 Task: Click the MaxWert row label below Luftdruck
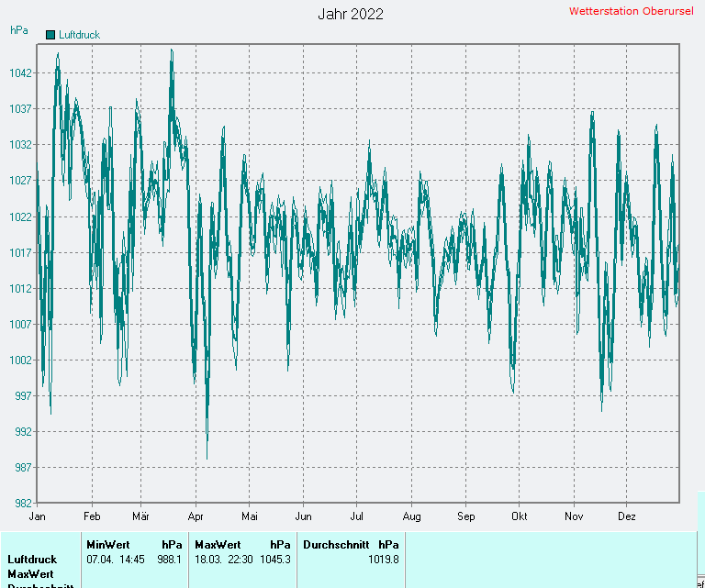point(30,574)
